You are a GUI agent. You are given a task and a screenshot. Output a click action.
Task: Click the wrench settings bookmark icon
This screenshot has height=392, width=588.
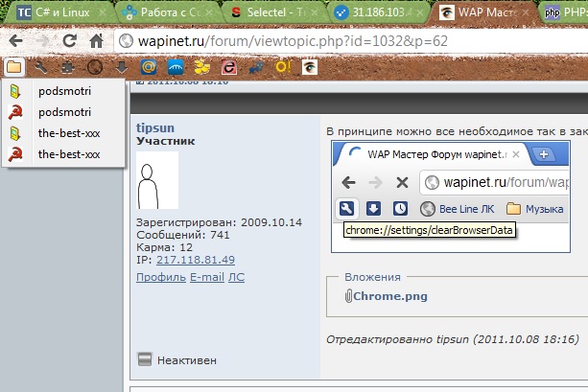[x=40, y=67]
